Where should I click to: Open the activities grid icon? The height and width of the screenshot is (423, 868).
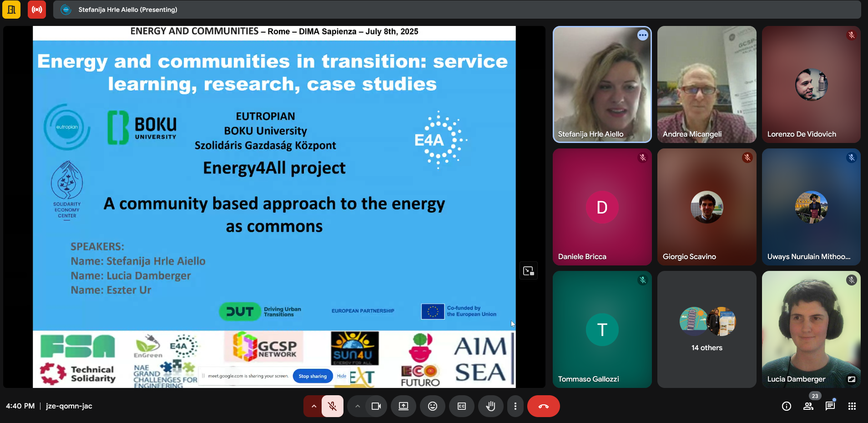click(852, 406)
